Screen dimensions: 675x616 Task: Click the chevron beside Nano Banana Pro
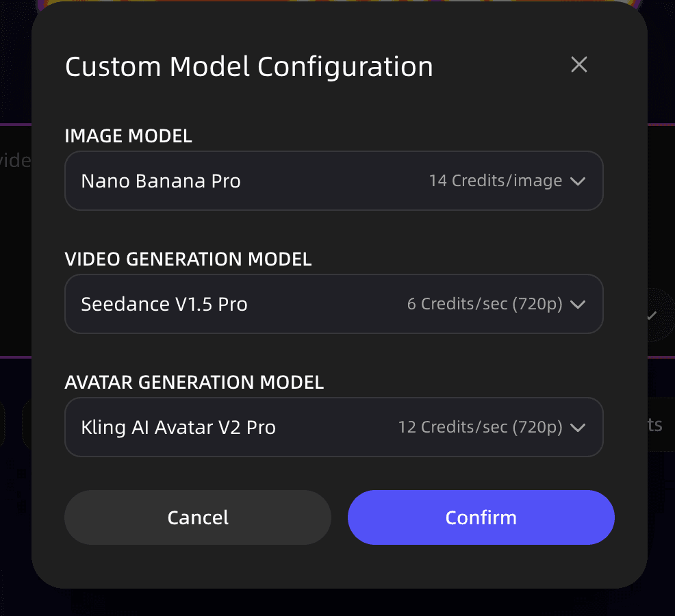pyautogui.click(x=578, y=181)
